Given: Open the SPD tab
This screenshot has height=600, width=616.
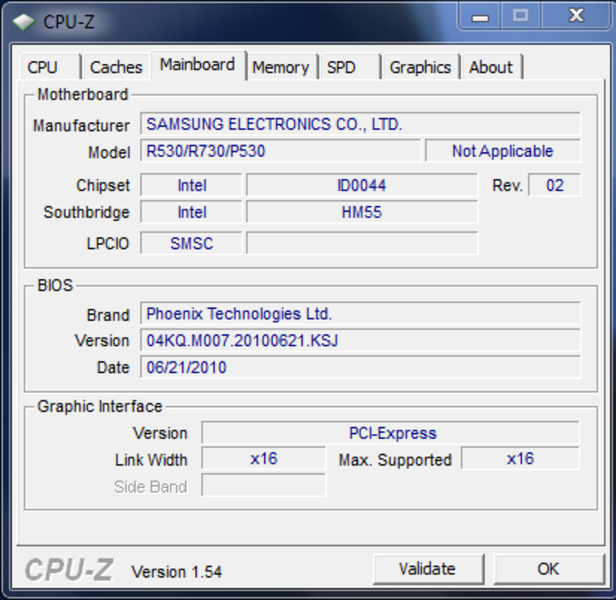Looking at the screenshot, I should pyautogui.click(x=349, y=67).
